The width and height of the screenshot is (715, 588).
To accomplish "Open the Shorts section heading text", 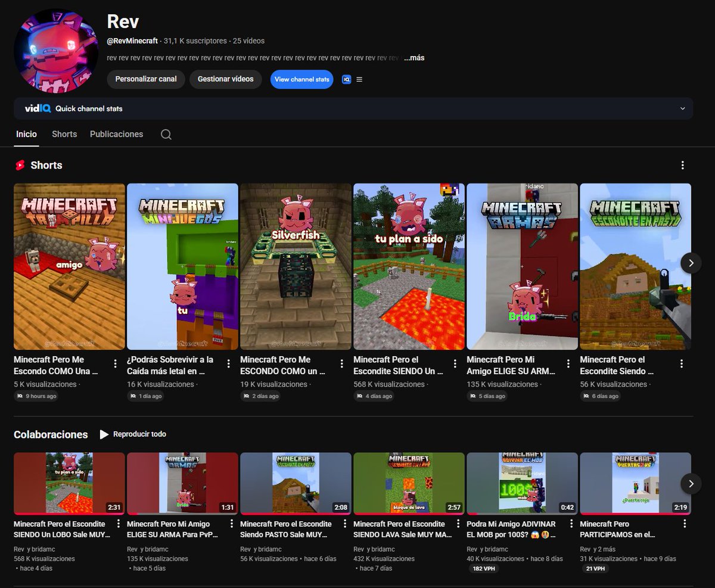I will pyautogui.click(x=46, y=165).
